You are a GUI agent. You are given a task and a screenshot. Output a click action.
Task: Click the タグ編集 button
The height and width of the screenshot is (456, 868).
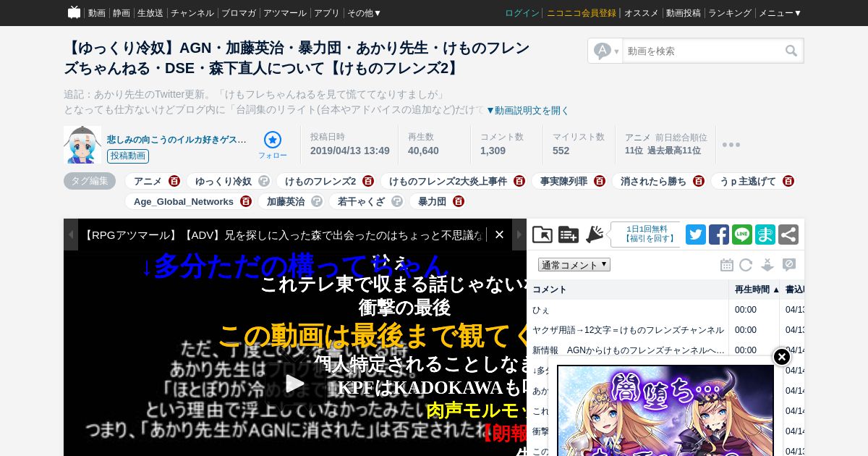pyautogui.click(x=90, y=181)
